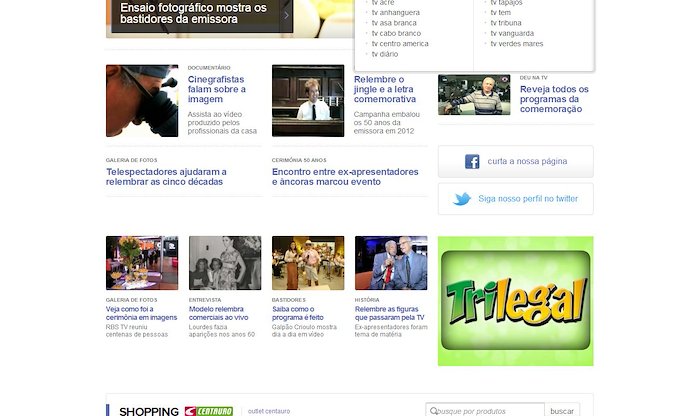
Task: Open presenter-at-desk thumbnail for jingle story
Action: coord(308,100)
